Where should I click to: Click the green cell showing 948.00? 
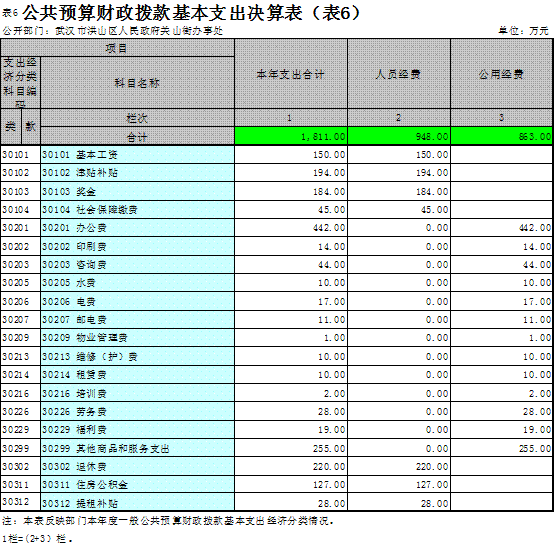(399, 136)
